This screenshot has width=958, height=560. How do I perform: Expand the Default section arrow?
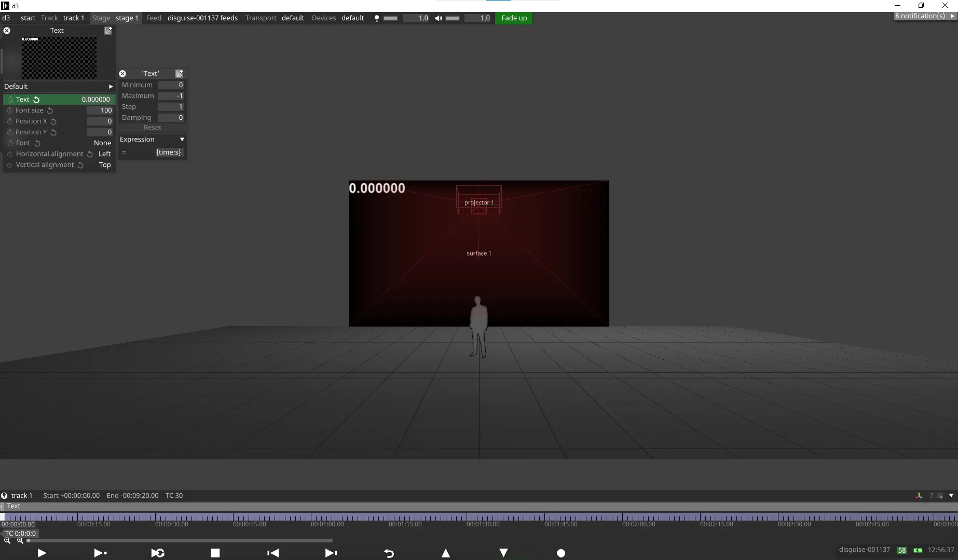coord(111,87)
